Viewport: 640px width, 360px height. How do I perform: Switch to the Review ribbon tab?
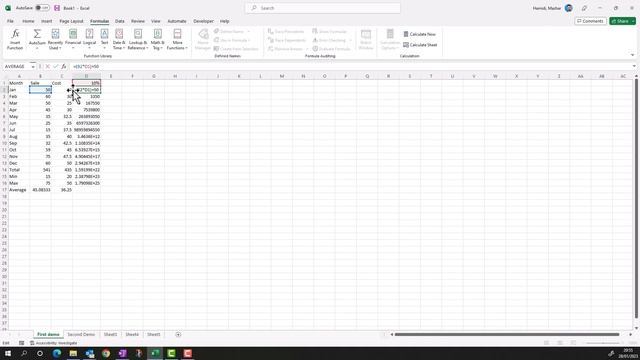[x=138, y=21]
